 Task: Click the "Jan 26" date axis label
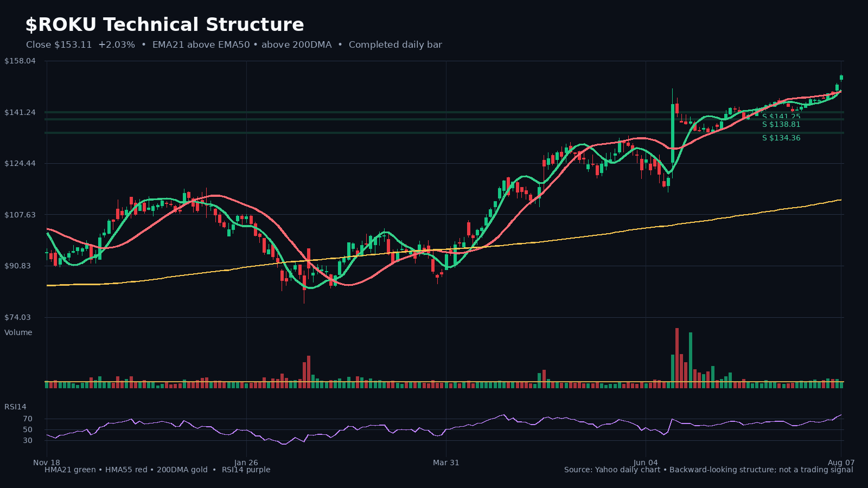coord(246,463)
